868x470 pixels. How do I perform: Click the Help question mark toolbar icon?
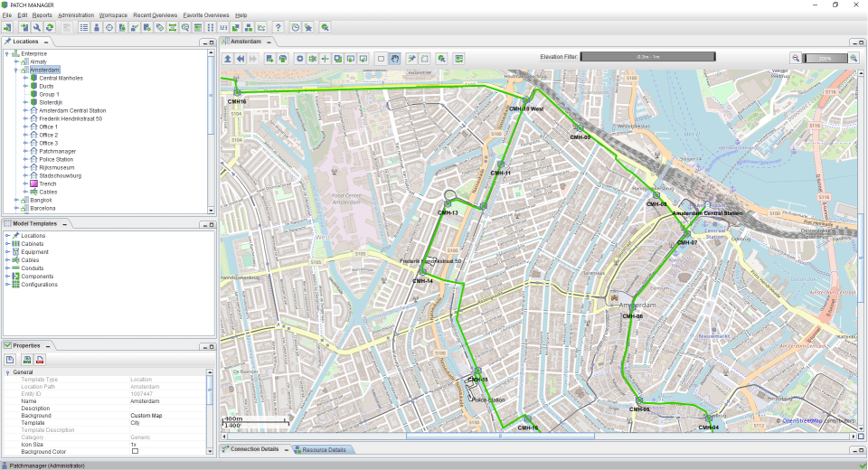click(x=278, y=28)
